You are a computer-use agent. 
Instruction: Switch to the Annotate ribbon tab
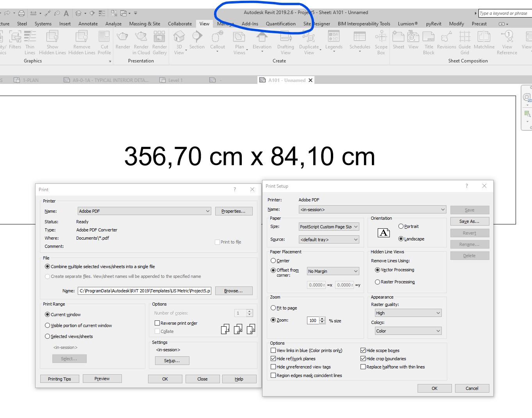click(88, 23)
